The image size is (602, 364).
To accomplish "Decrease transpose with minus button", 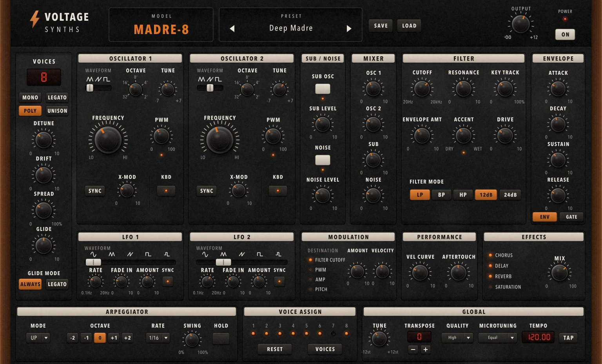I will [x=413, y=350].
